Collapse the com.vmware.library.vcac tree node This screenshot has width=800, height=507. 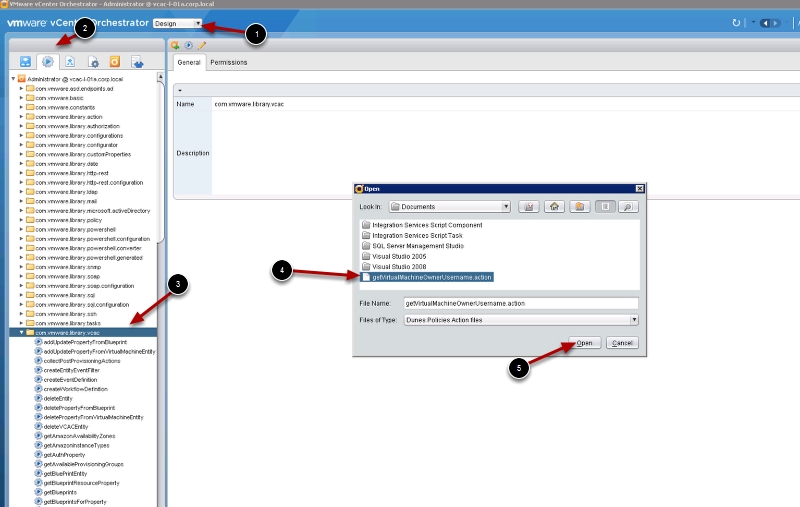[x=21, y=332]
